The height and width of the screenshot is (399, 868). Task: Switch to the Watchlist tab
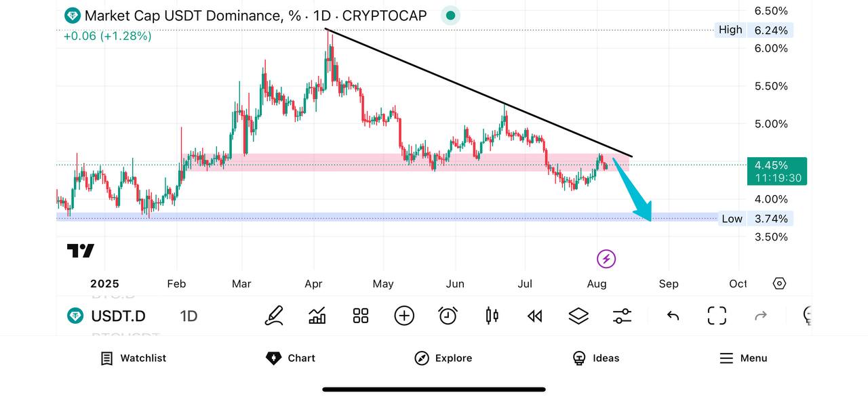[134, 358]
